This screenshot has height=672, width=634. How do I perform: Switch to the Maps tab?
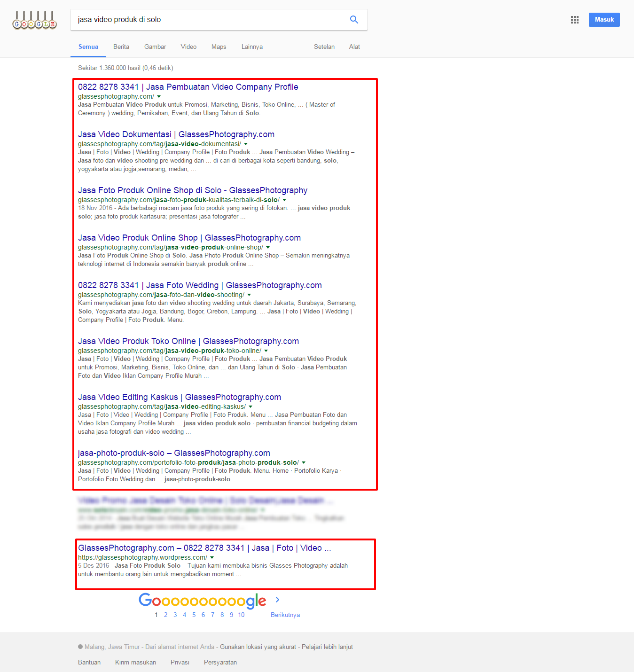(219, 47)
